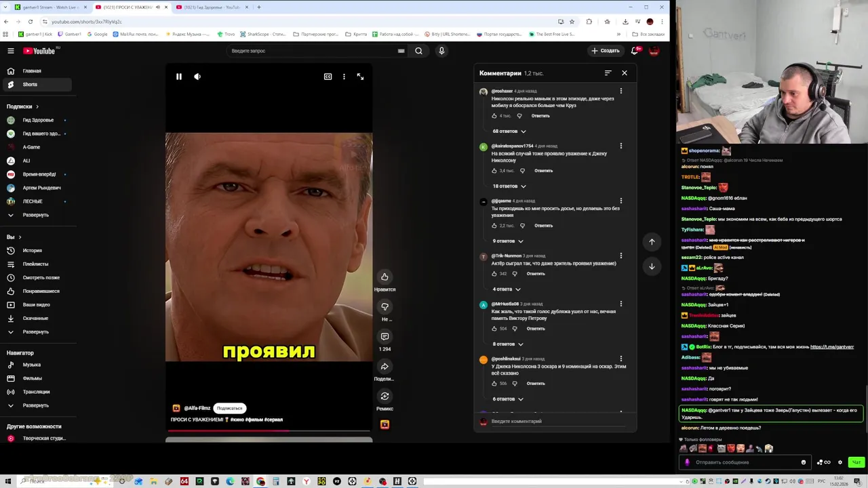Open the sound source thumbnail
This screenshot has height=488, width=868.
tap(384, 424)
